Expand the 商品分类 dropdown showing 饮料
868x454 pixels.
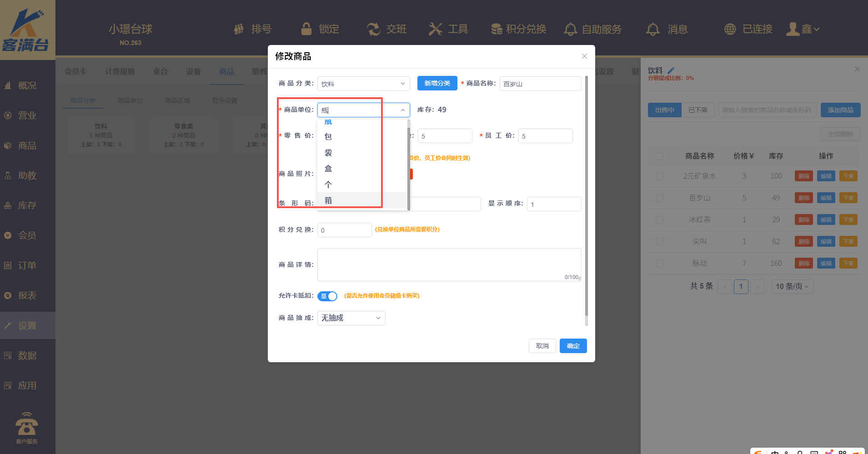point(363,84)
